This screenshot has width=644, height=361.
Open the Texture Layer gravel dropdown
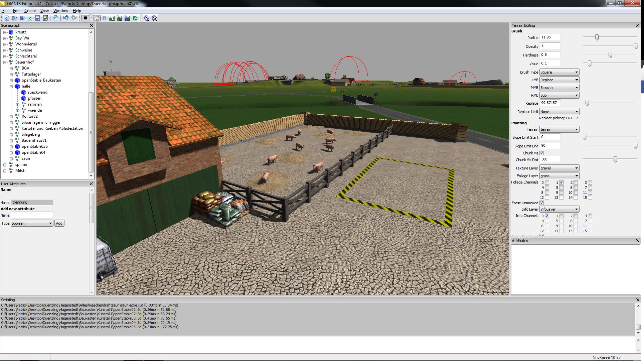click(559, 168)
